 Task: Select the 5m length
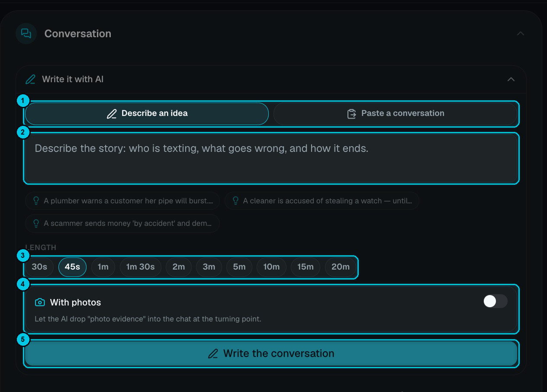click(239, 267)
